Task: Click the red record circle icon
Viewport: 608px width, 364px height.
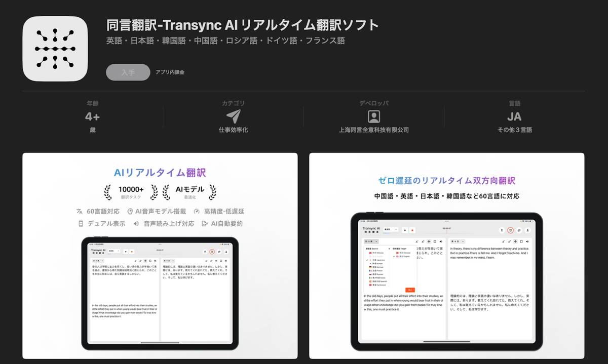Action: 510,230
